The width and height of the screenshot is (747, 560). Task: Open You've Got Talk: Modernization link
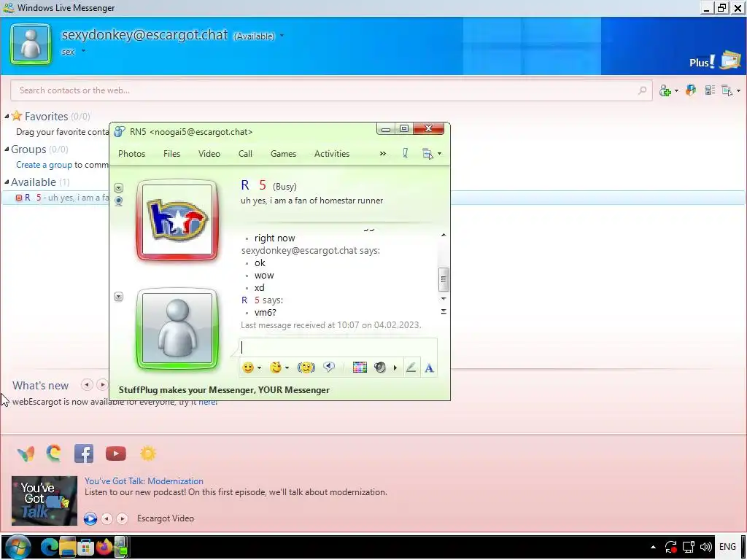(x=144, y=481)
